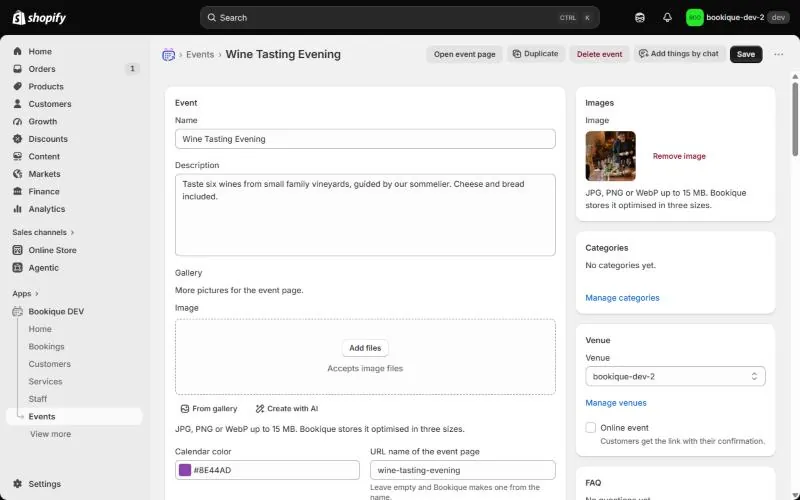Open Manage venues link
Image resolution: width=800 pixels, height=500 pixels.
[x=616, y=403]
